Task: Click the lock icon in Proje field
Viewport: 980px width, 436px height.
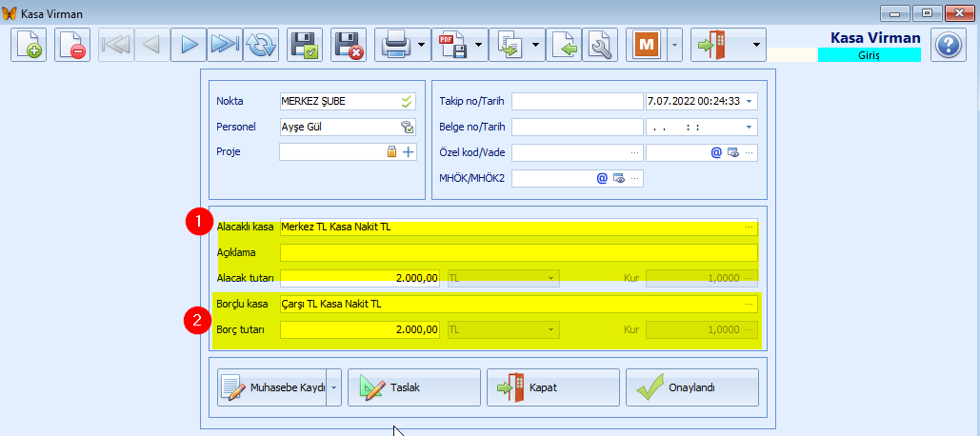Action: pos(391,151)
